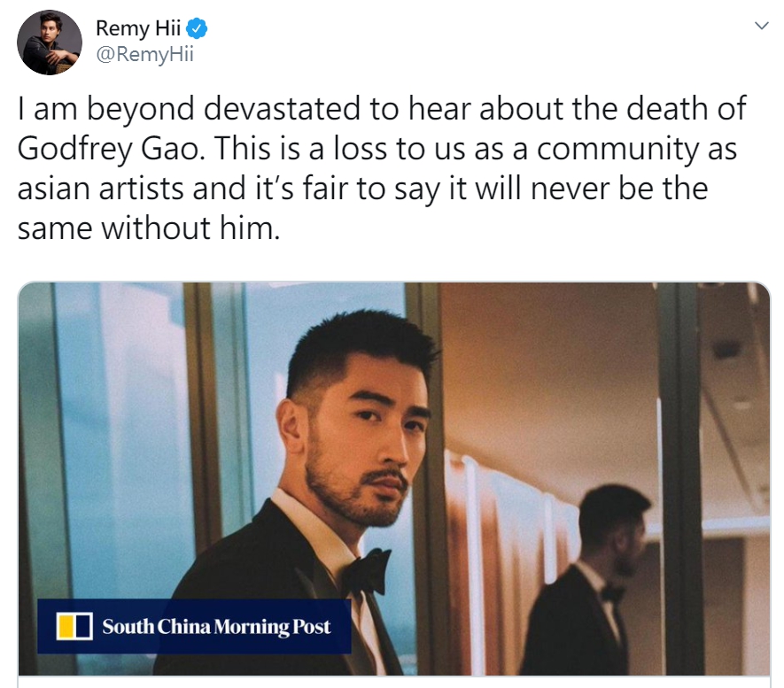This screenshot has height=688, width=784.
Task: Open Remy Hii's profile avatar photo
Action: pyautogui.click(x=50, y=43)
